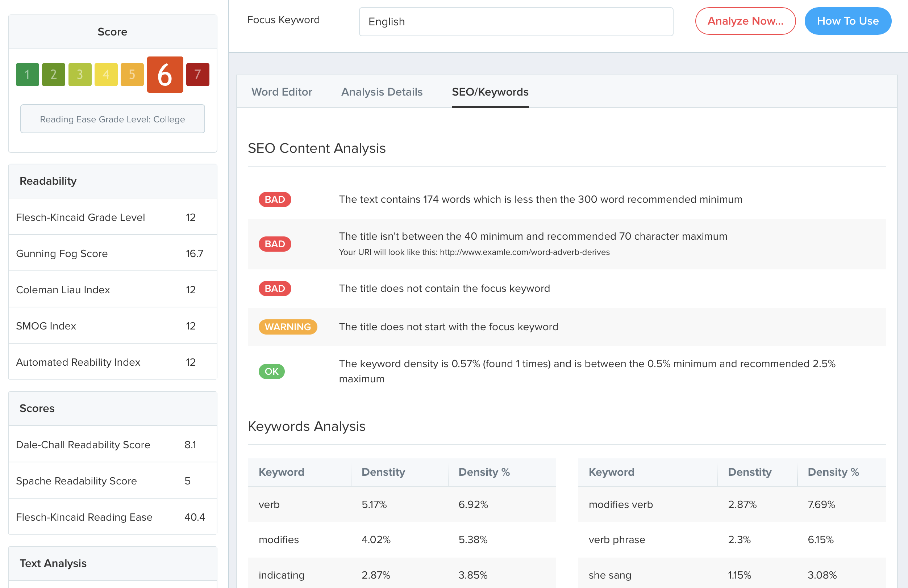Select the verb keyword in Keywords Analysis
The image size is (908, 588).
coord(269,504)
